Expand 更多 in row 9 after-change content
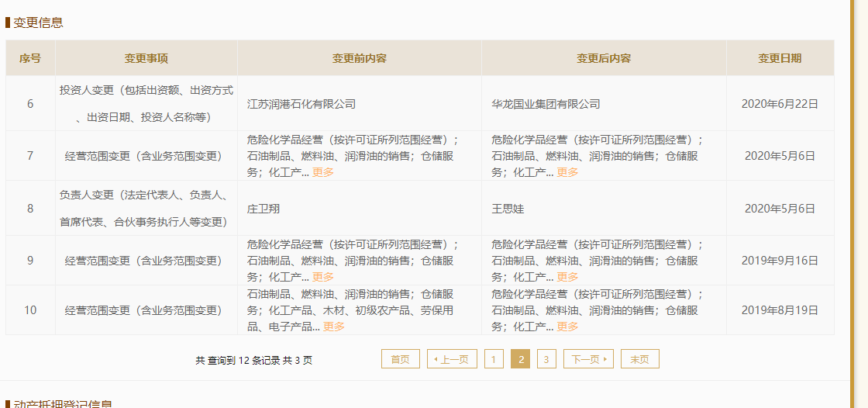 [567, 277]
